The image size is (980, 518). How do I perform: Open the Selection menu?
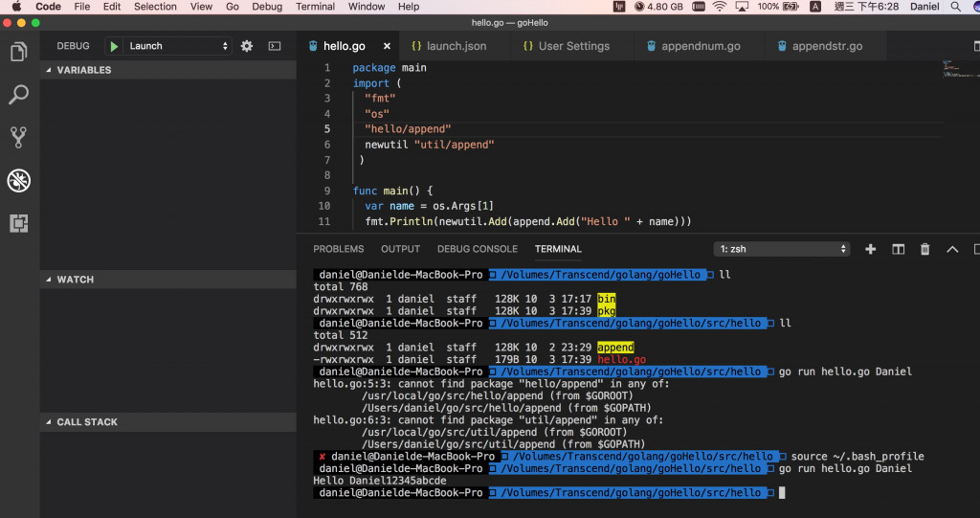(155, 7)
